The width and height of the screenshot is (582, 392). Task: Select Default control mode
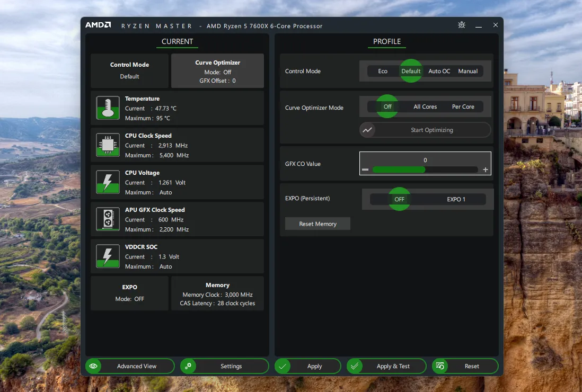[x=411, y=71]
